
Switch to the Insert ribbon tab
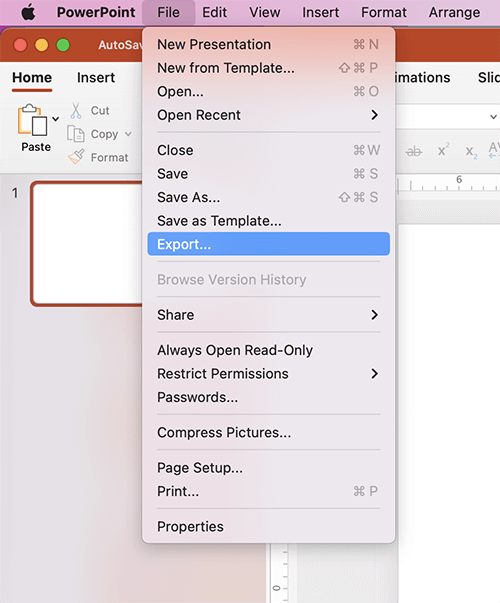(96, 78)
